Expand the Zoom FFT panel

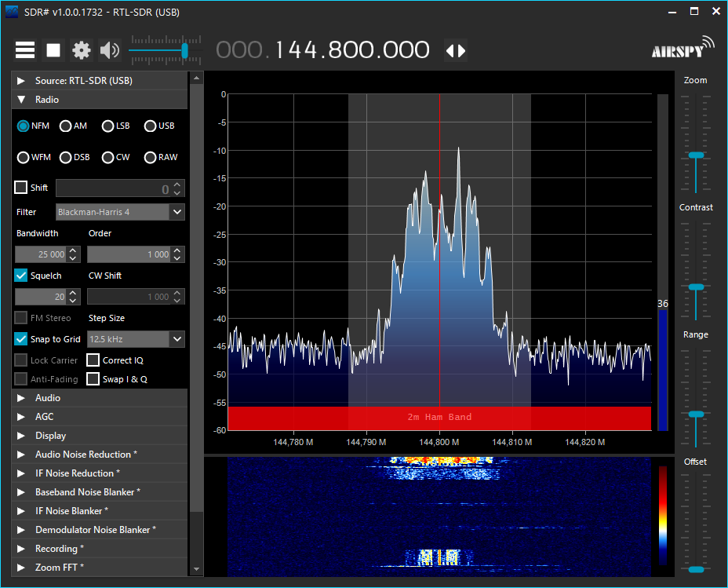[100, 567]
